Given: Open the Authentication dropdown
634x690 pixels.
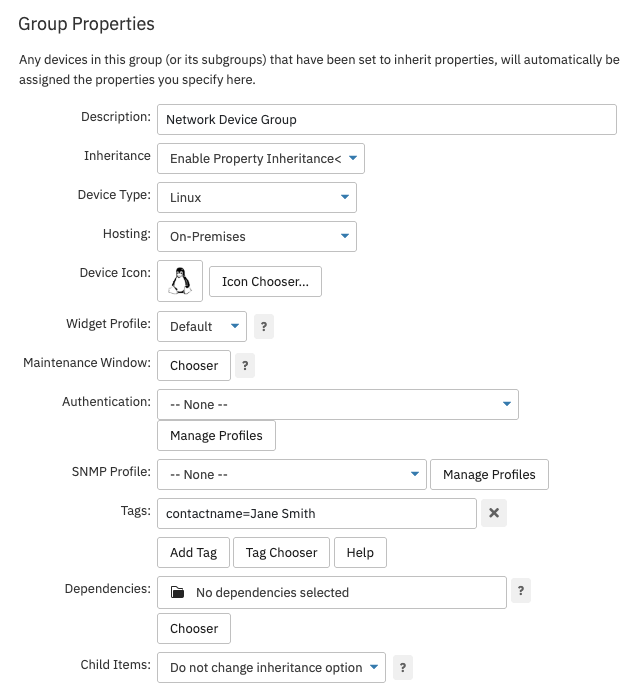Looking at the screenshot, I should [x=338, y=404].
